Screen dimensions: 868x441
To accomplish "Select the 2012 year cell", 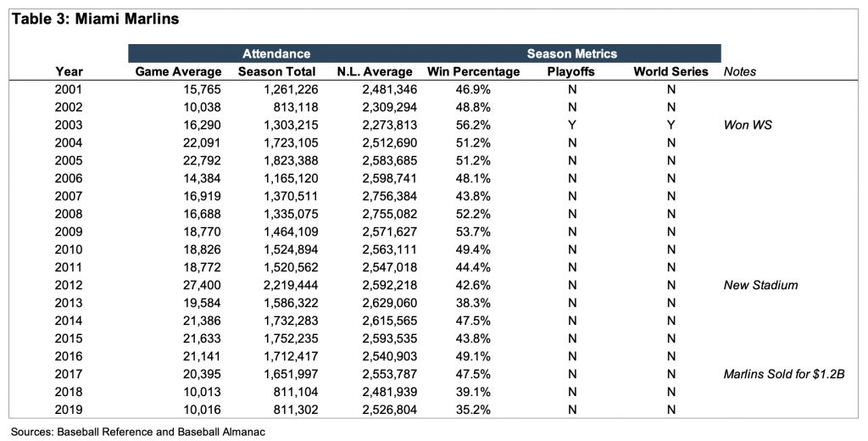I will 70,285.
